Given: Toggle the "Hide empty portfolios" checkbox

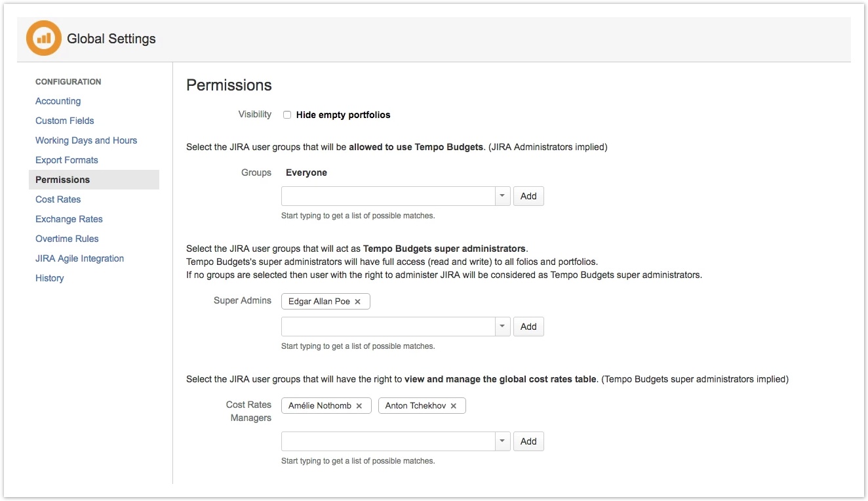Looking at the screenshot, I should tap(286, 114).
